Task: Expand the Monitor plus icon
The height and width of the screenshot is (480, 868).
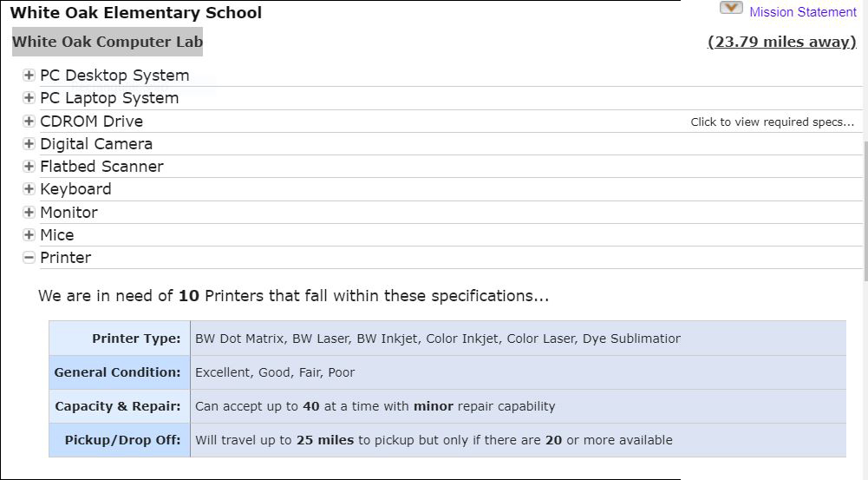Action: coord(29,212)
